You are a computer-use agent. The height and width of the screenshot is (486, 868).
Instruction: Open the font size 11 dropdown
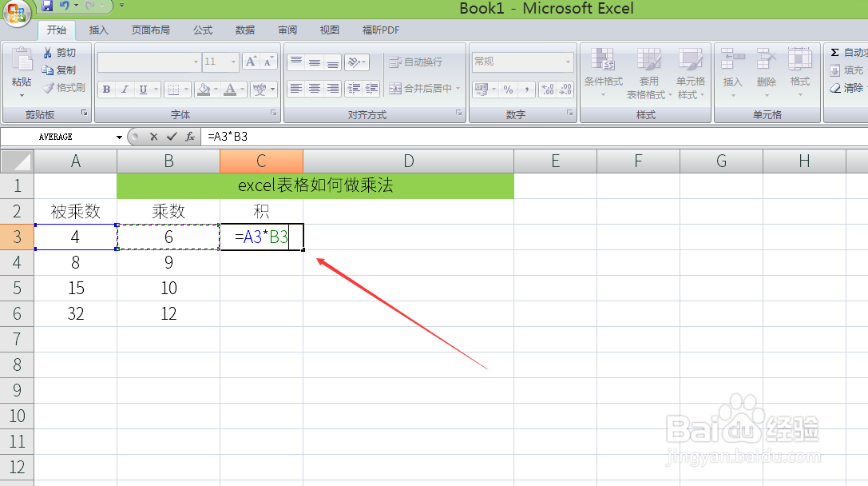(233, 62)
